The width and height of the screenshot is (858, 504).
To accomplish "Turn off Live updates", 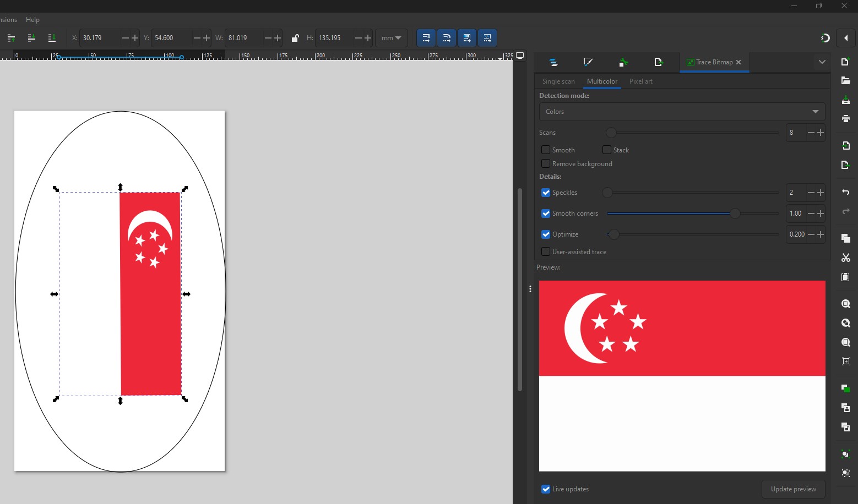I will pyautogui.click(x=546, y=489).
